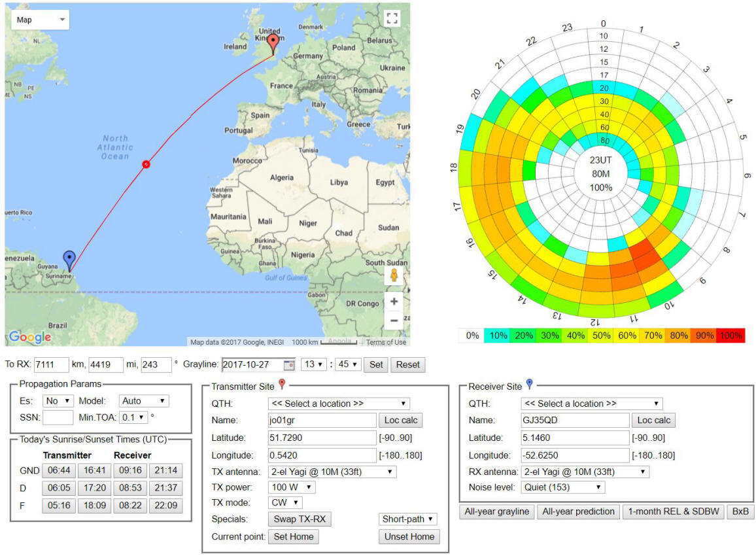Click the red transmitter pin on the map
Viewport: 756px width, 556px height.
point(273,44)
